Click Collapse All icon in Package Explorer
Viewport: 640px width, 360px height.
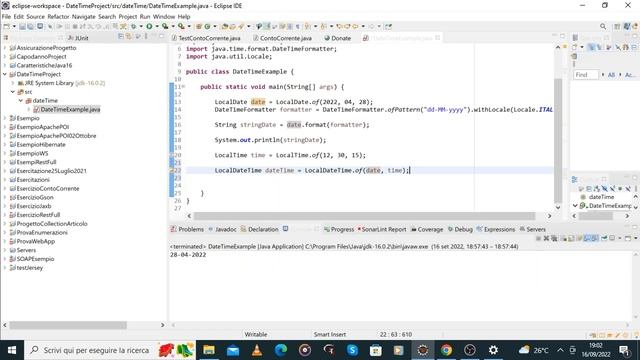(x=121, y=37)
